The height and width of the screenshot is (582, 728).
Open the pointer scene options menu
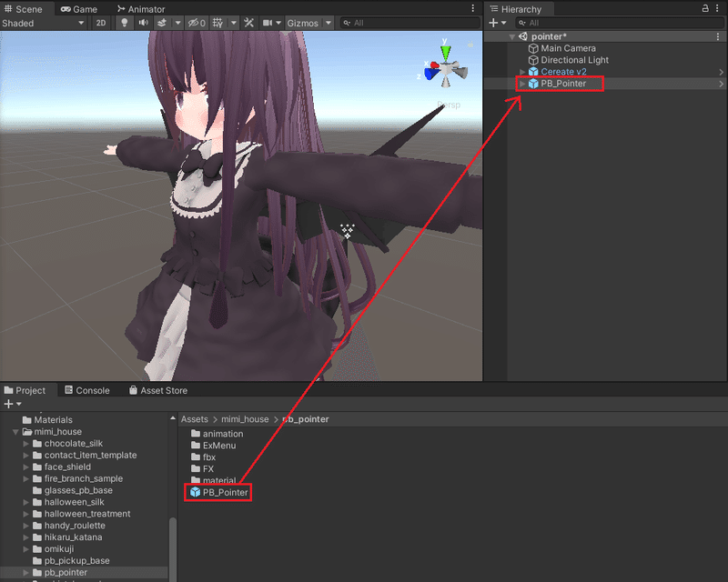tap(718, 36)
